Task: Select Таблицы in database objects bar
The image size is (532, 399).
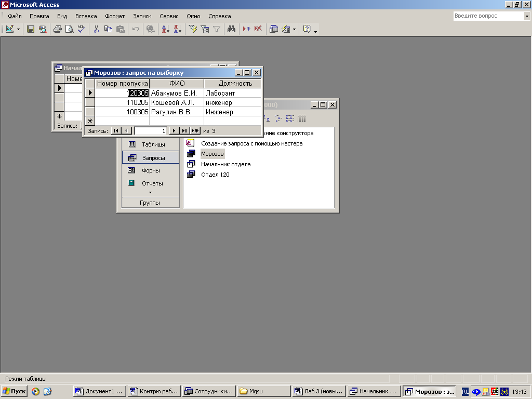Action: tap(150, 144)
